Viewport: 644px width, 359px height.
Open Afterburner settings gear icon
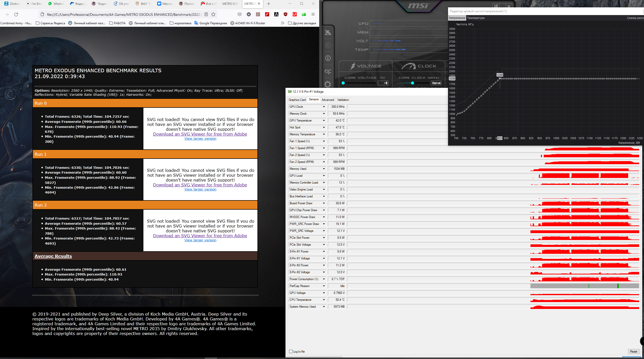pyautogui.click(x=328, y=84)
